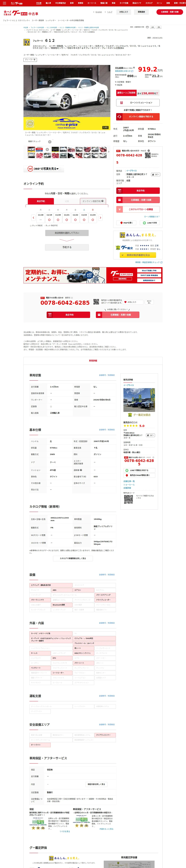The image size is (186, 868).
Task: Expand 車両状態評価書を見る yellow button
Action: click(138, 255)
